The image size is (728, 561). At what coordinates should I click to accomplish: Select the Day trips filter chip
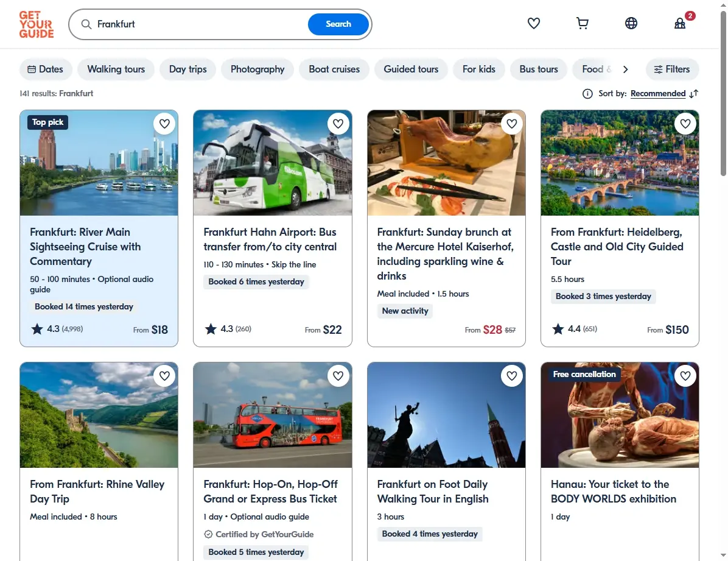(187, 69)
